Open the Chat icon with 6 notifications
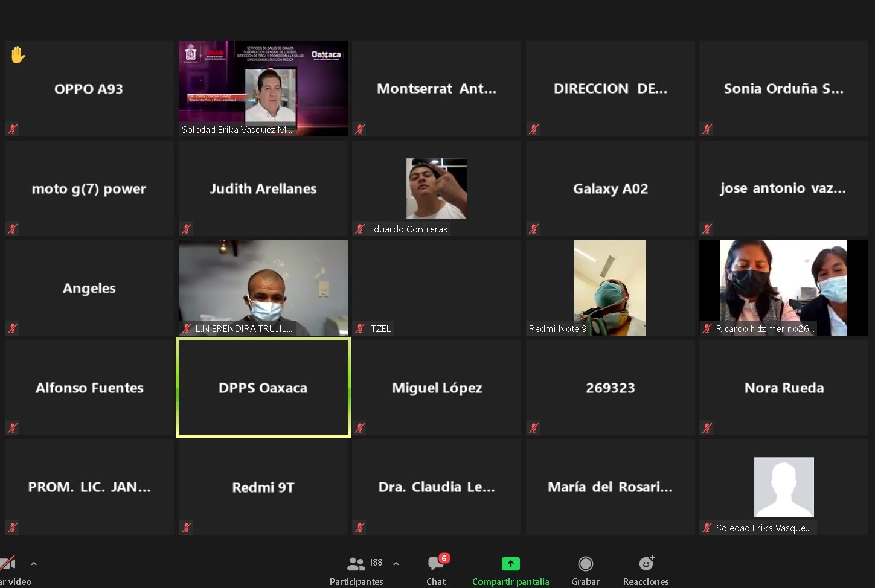 click(x=436, y=563)
